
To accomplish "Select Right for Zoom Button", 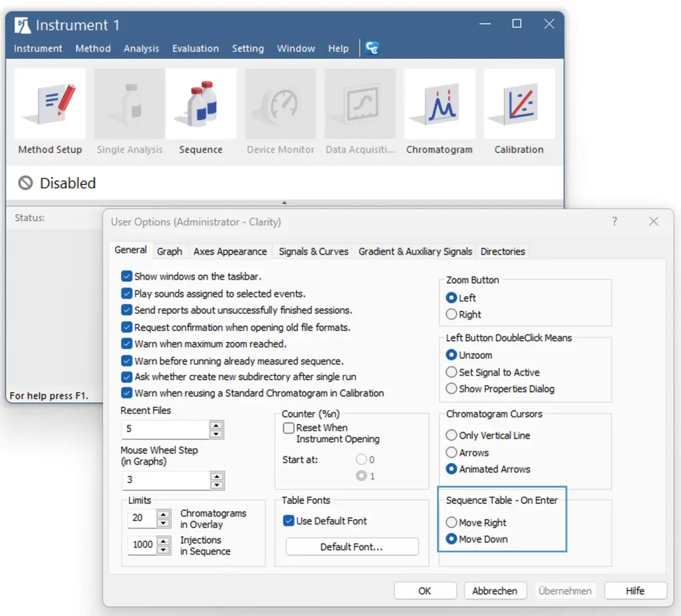I will 452,314.
